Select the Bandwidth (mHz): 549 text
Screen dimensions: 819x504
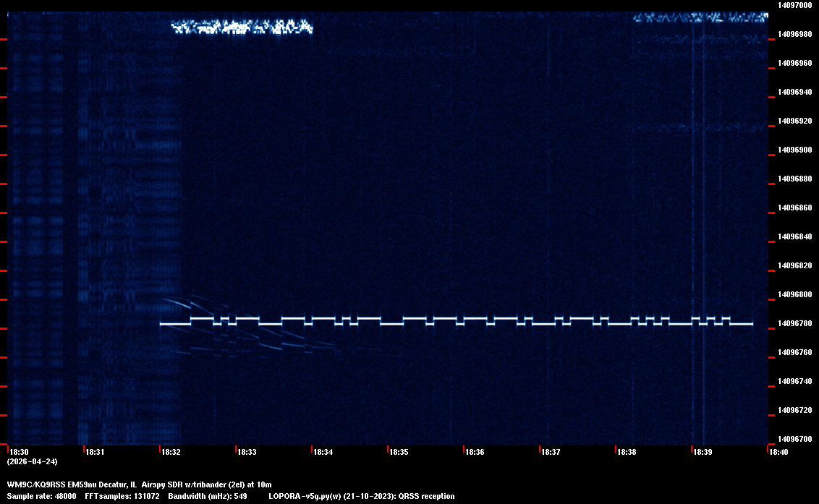[x=208, y=496]
